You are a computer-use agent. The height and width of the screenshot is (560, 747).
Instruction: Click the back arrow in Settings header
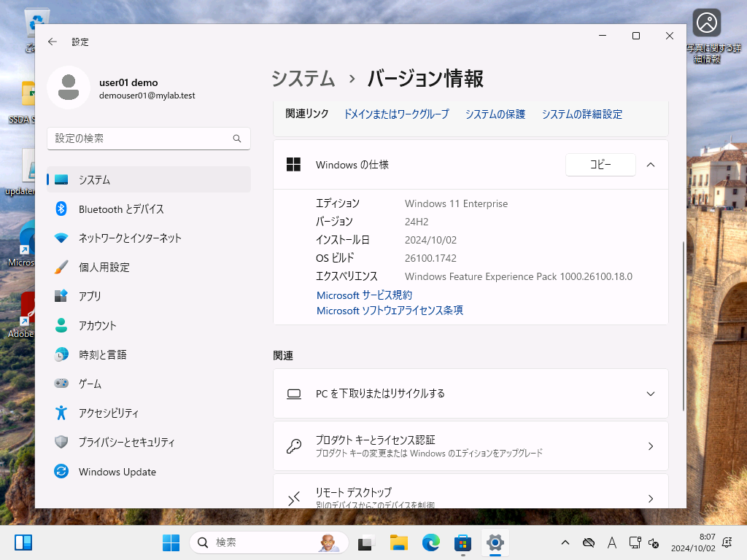[x=53, y=42]
